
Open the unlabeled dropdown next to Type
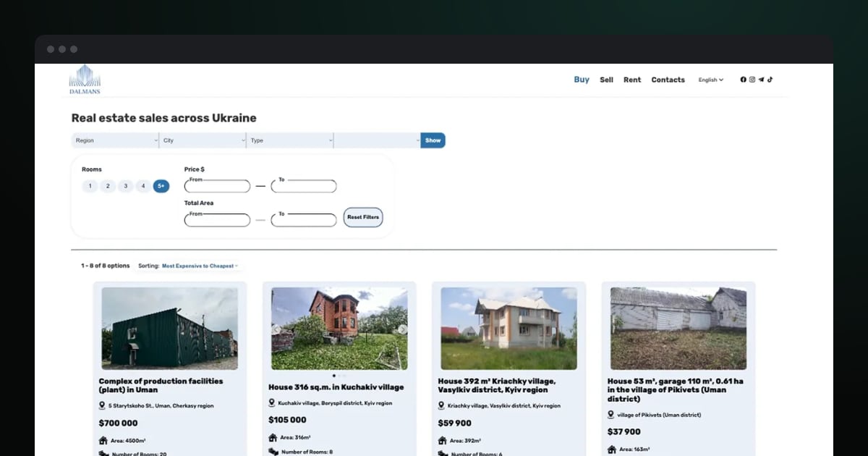(378, 140)
